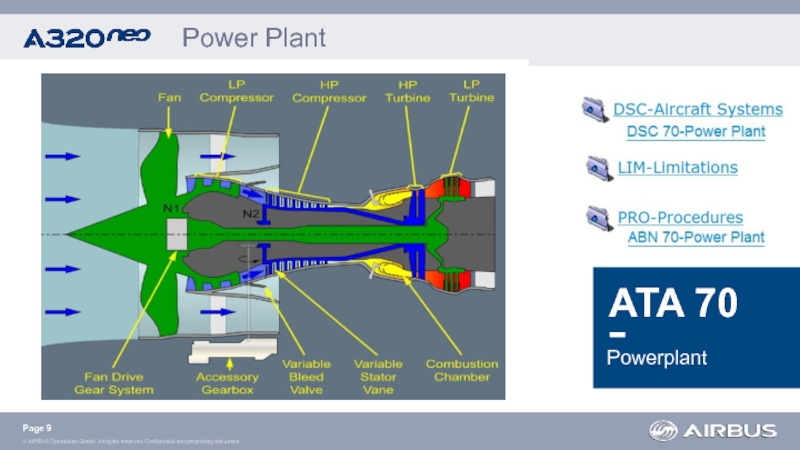
Task: Open the DSC 70-Power Plant link
Action: (x=695, y=131)
